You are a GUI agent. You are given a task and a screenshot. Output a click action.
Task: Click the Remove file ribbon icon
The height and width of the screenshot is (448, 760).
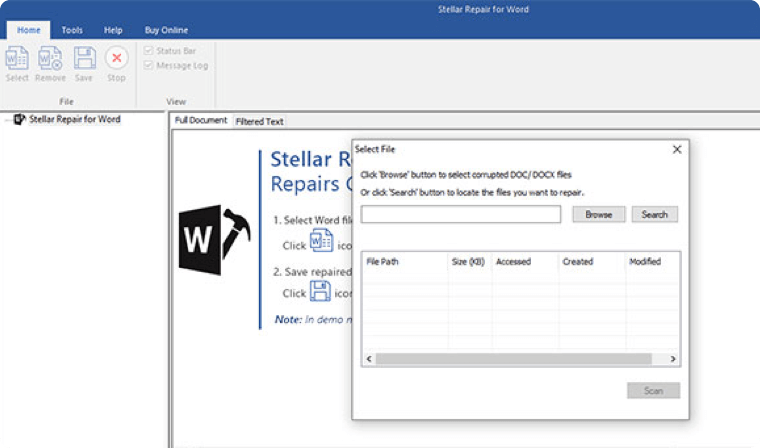(50, 60)
